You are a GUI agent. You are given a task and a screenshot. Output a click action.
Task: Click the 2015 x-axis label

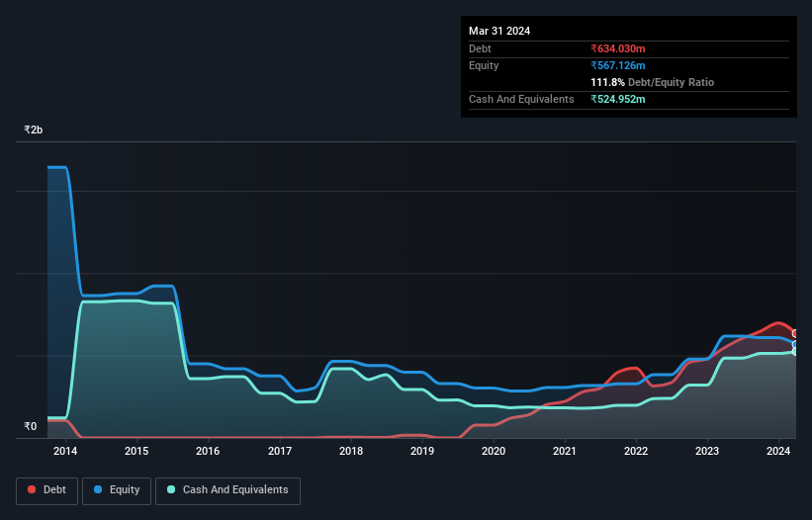pyautogui.click(x=136, y=451)
